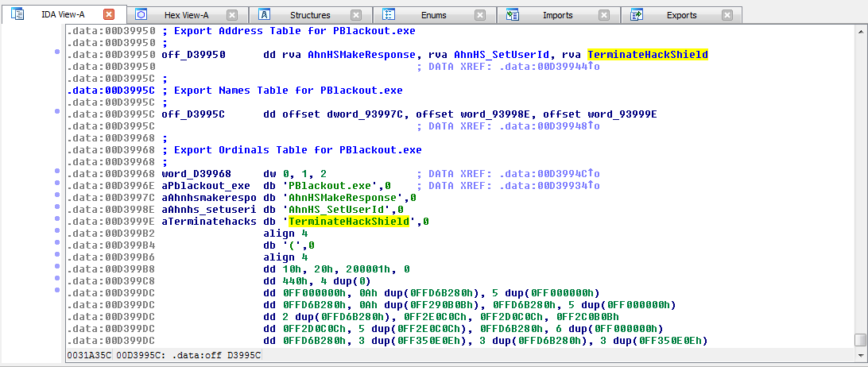This screenshot has width=868, height=367.
Task: Select the aAhnhs_setuseri label
Action: [x=209, y=209]
